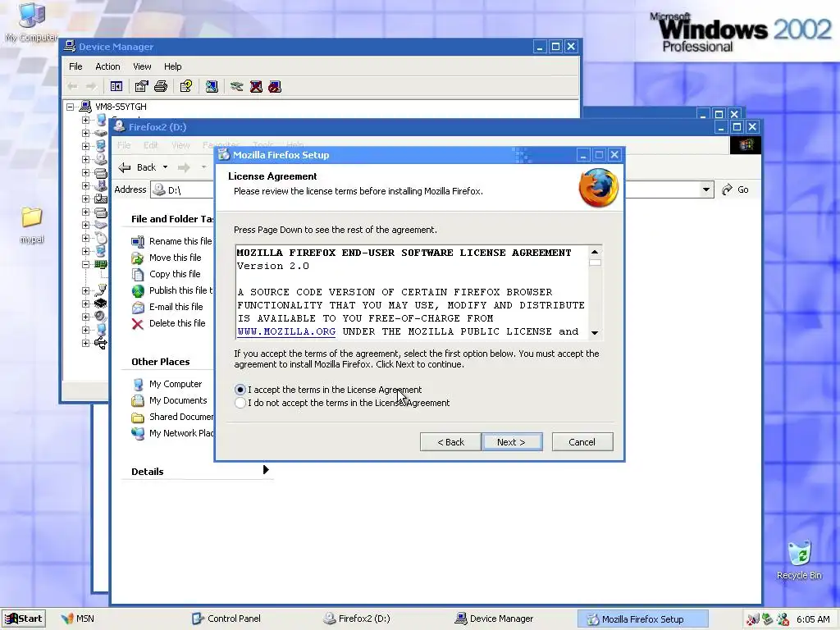
Task: Click My Documents icon under Other Places
Action: (x=138, y=400)
